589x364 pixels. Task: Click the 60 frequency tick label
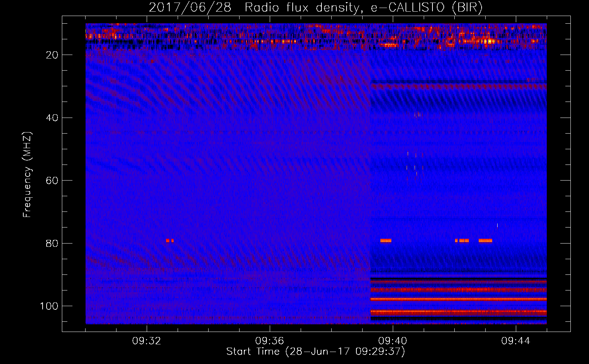pos(52,181)
